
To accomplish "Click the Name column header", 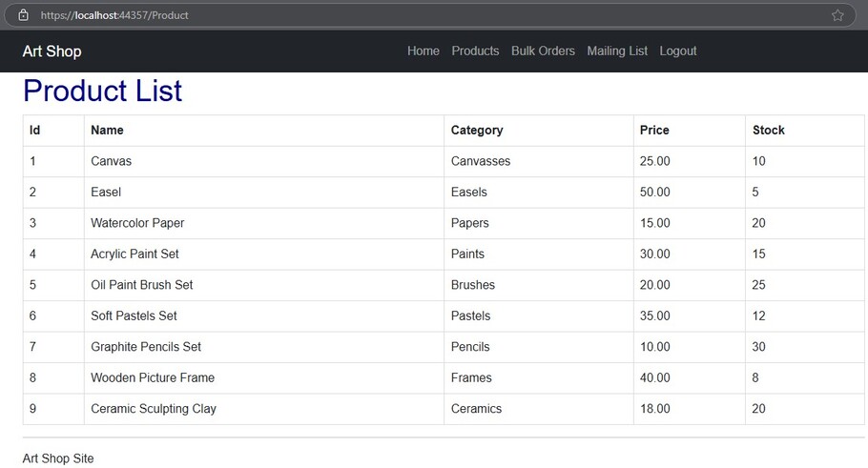I will coord(107,131).
